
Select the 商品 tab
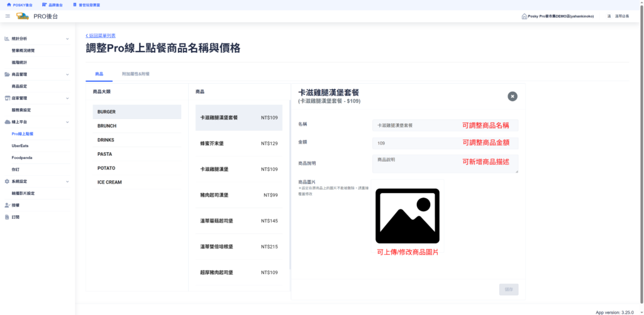click(99, 74)
